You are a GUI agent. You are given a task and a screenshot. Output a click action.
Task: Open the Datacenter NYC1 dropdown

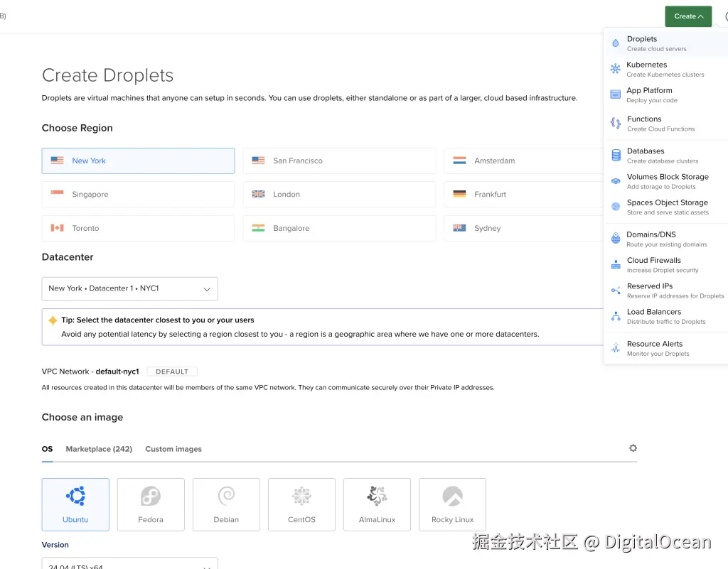coord(129,288)
